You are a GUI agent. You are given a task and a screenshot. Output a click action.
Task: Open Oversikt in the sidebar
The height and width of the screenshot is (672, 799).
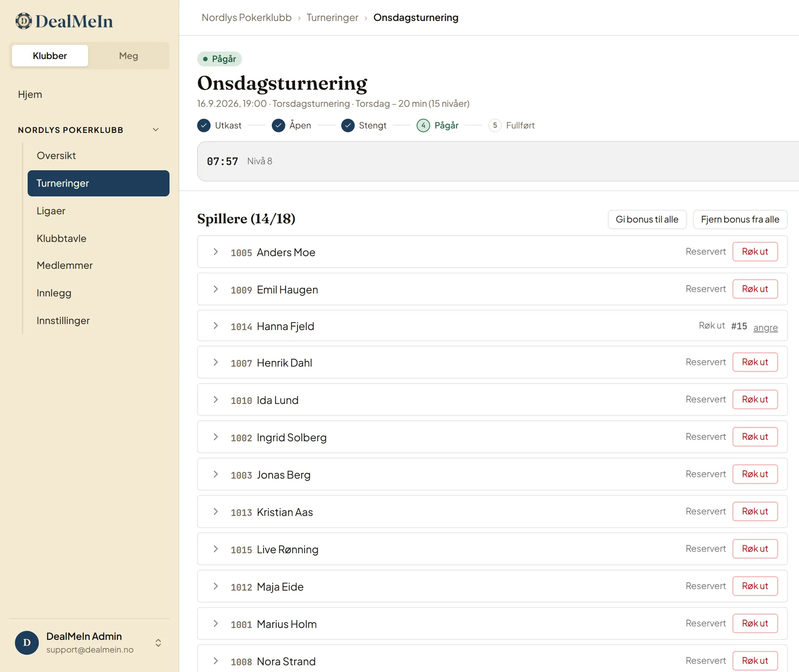[98, 155]
